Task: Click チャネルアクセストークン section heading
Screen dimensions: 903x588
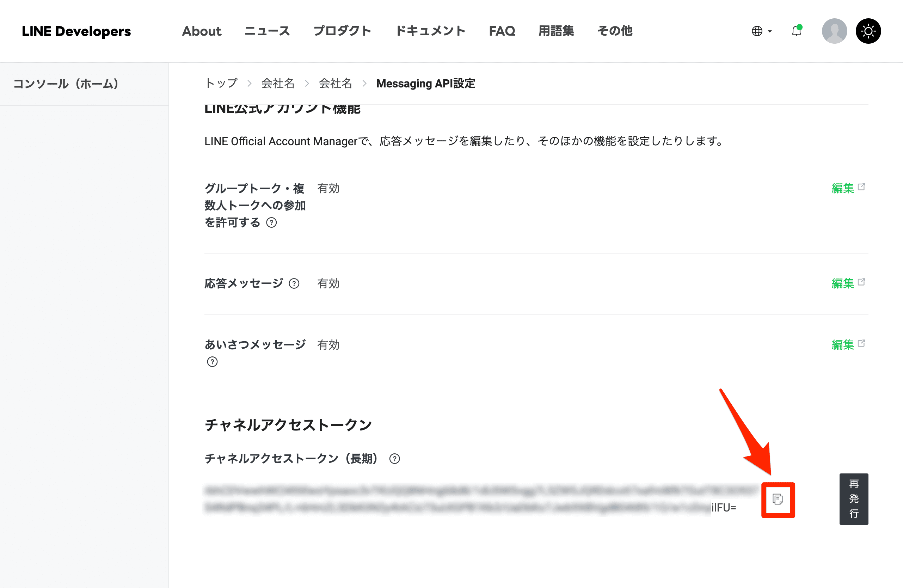Action: coord(288,425)
